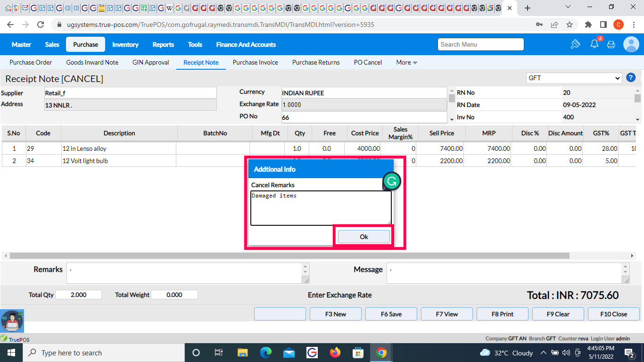Click the Grammarly icon in dialog
The height and width of the screenshot is (362, 644).
coord(391,181)
